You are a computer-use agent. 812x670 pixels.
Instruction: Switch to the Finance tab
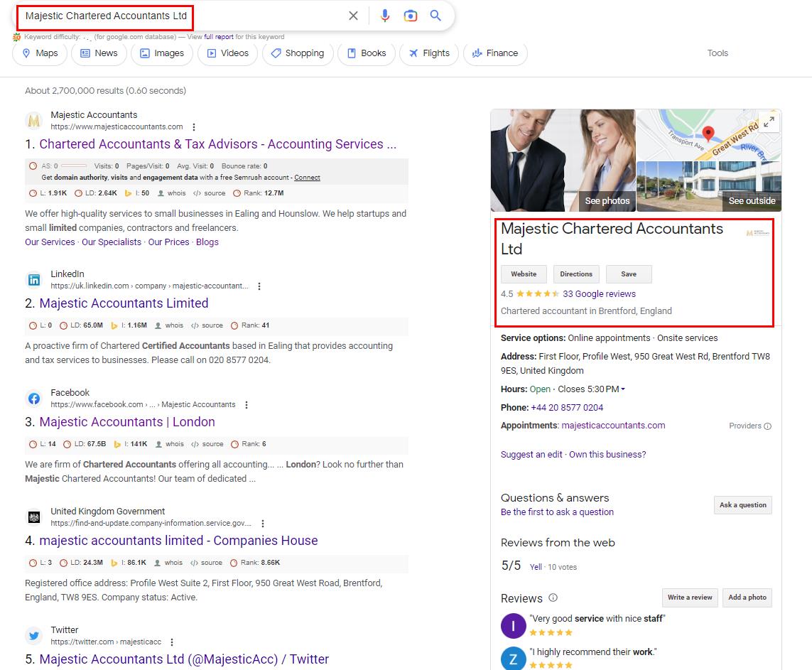pos(495,53)
